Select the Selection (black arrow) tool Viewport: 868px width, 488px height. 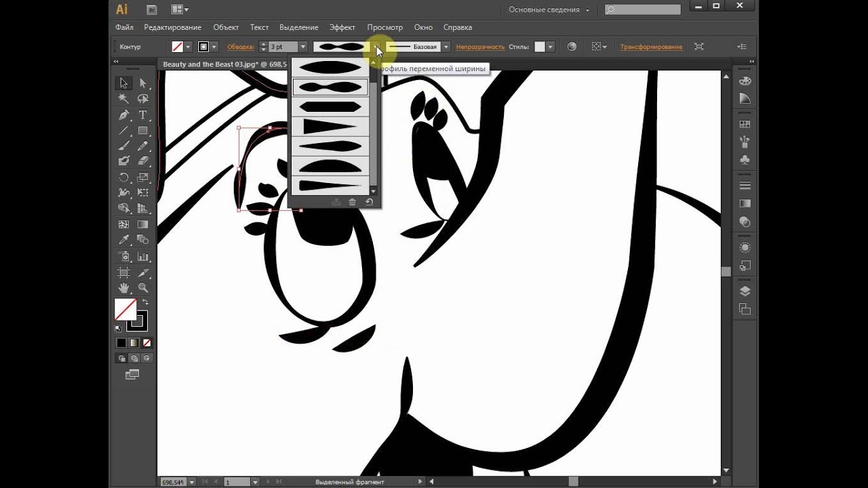tap(124, 83)
